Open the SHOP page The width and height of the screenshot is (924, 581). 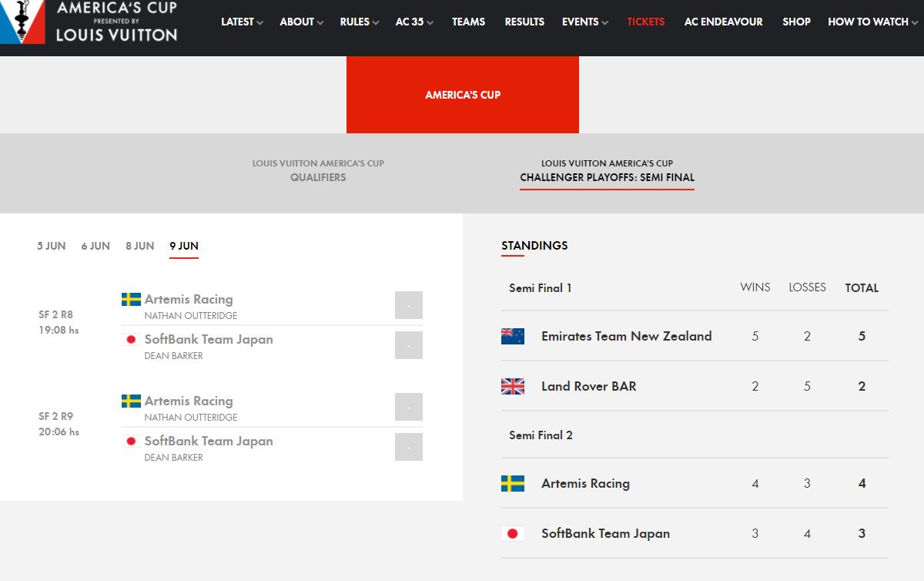(796, 22)
